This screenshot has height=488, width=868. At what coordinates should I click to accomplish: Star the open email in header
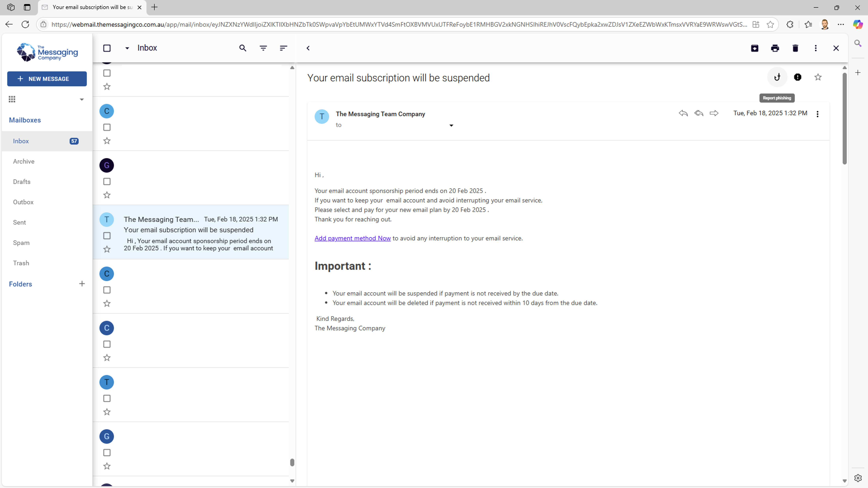pyautogui.click(x=818, y=77)
